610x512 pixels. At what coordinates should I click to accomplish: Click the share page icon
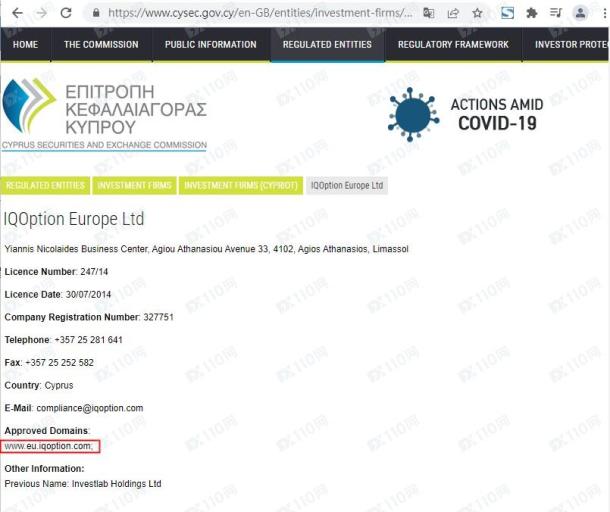[x=453, y=13]
